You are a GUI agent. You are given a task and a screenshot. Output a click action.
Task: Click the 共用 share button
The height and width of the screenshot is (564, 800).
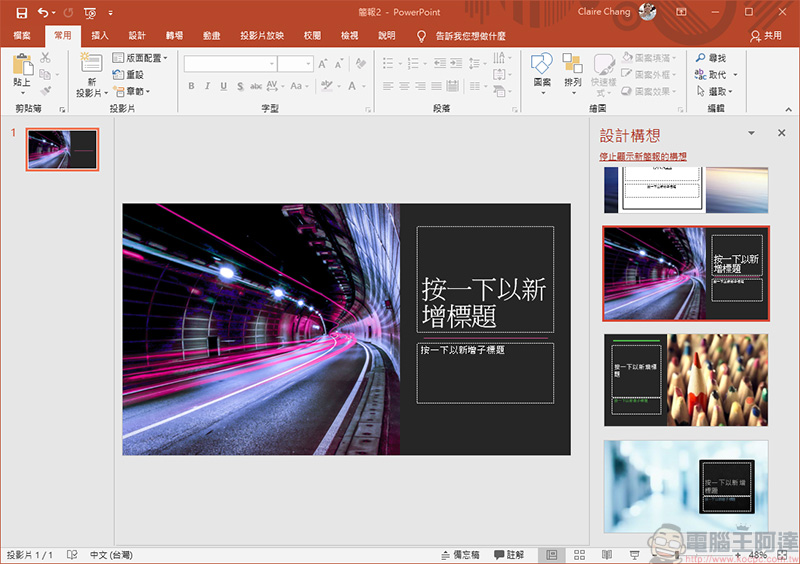click(x=766, y=36)
